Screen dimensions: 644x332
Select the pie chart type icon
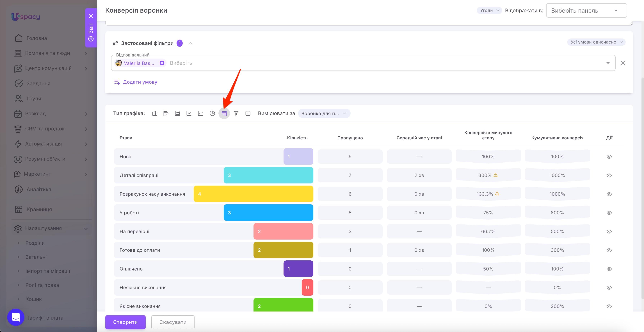tap(212, 113)
